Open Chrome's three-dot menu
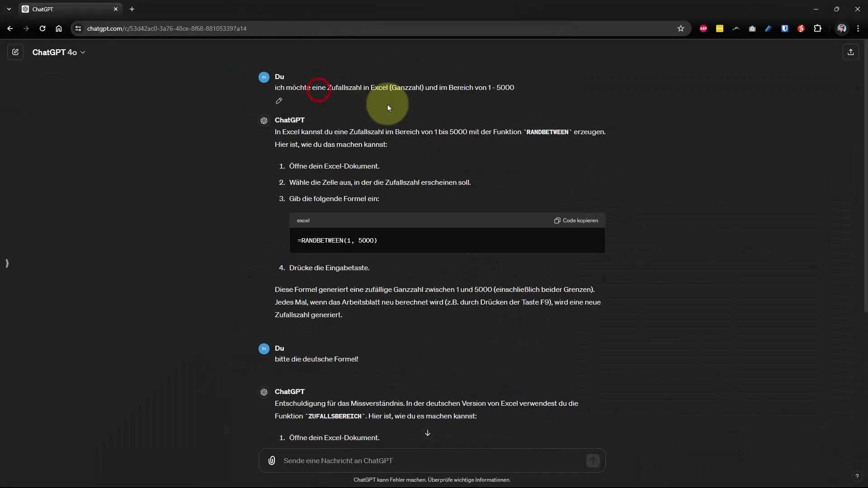868x488 pixels. (858, 28)
